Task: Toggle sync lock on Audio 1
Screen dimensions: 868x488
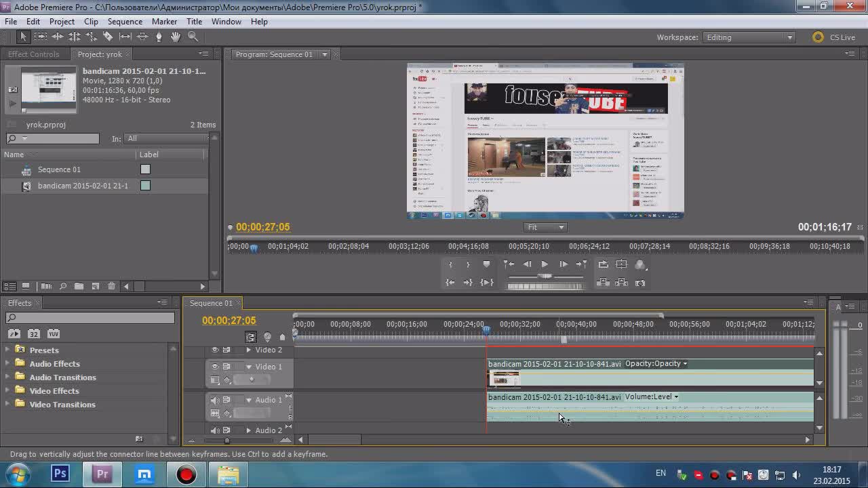Action: click(x=227, y=400)
